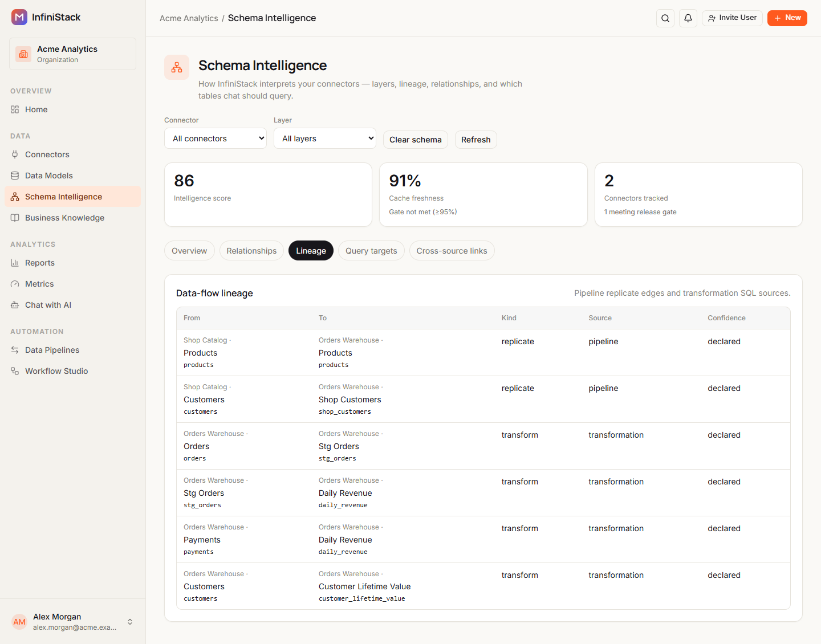Open Data Pipelines in the sidebar
Viewport: 821px width, 644px height.
tap(72, 350)
